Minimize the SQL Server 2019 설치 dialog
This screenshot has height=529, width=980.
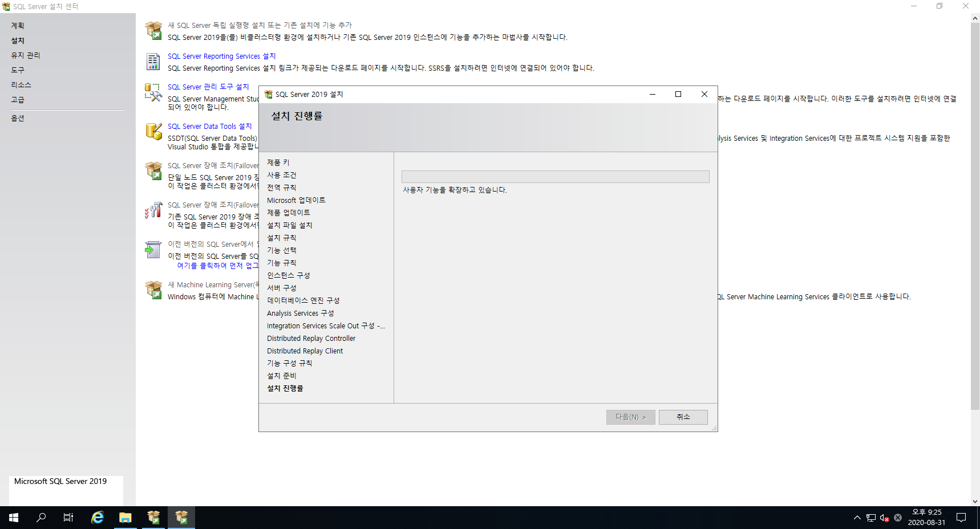coord(652,94)
